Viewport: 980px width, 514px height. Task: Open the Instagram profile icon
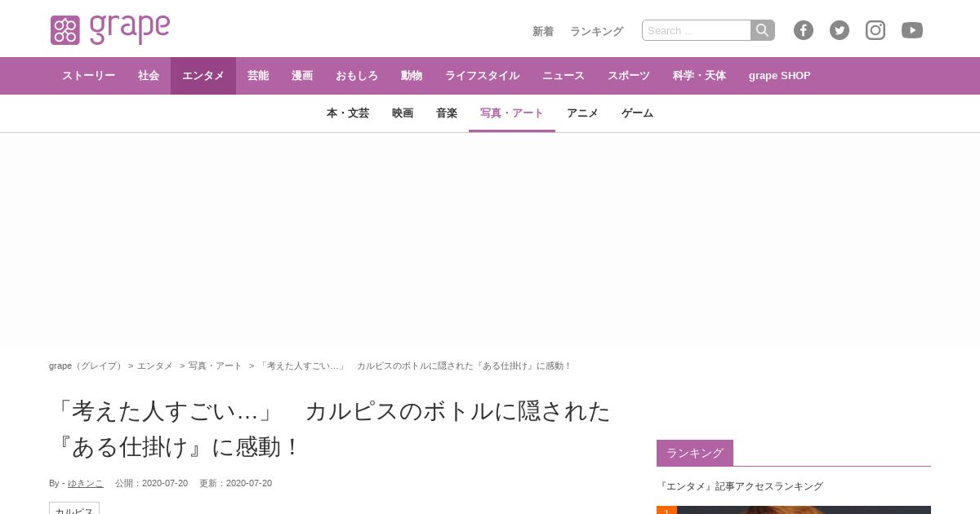coord(875,30)
